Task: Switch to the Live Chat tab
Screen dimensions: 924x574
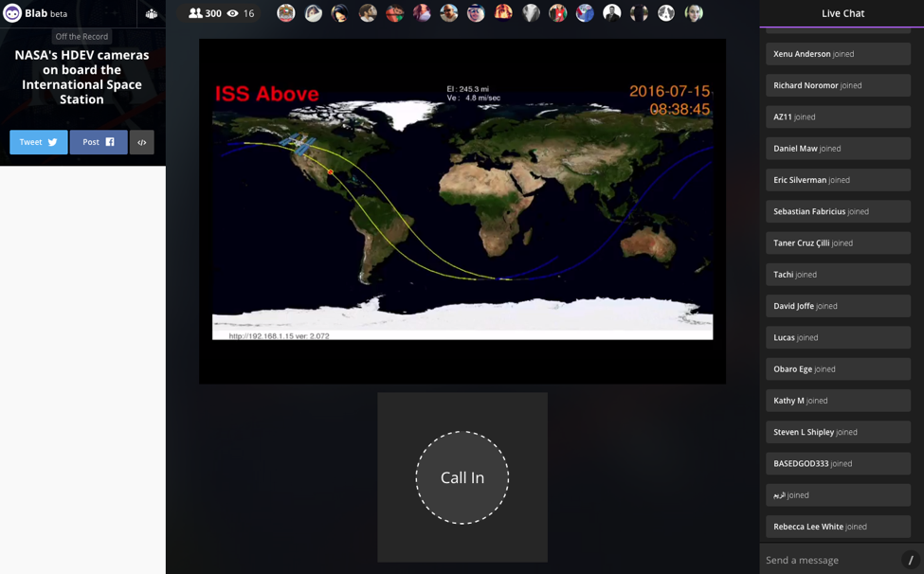Action: (x=842, y=13)
